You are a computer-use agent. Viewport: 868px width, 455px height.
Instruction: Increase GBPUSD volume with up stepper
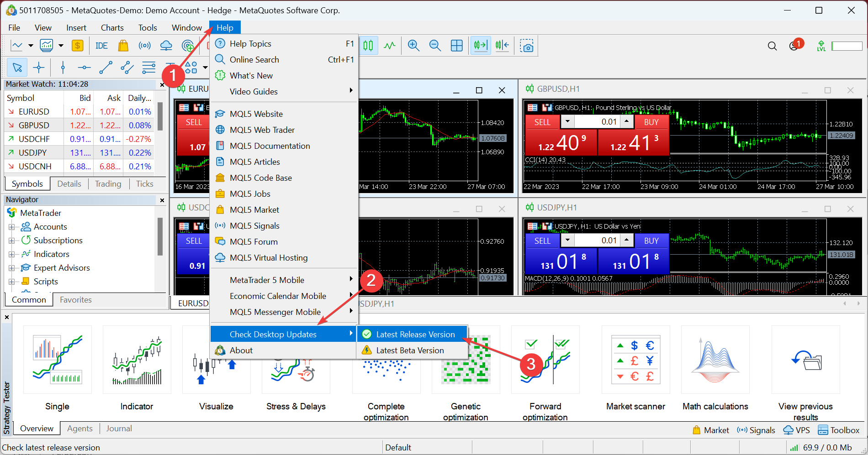click(627, 121)
